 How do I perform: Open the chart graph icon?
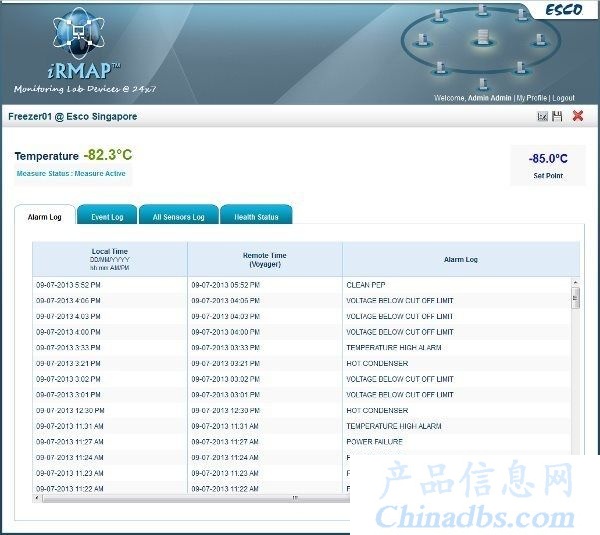pos(542,116)
